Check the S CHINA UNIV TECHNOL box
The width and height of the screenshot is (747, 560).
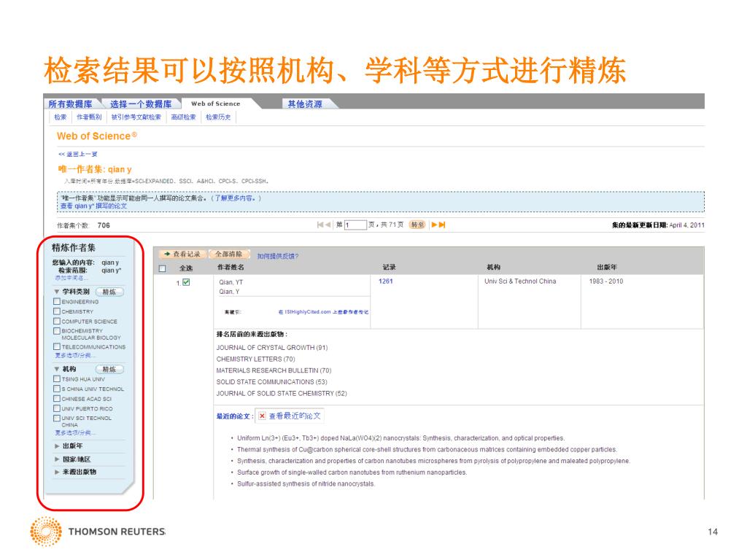[x=57, y=389]
